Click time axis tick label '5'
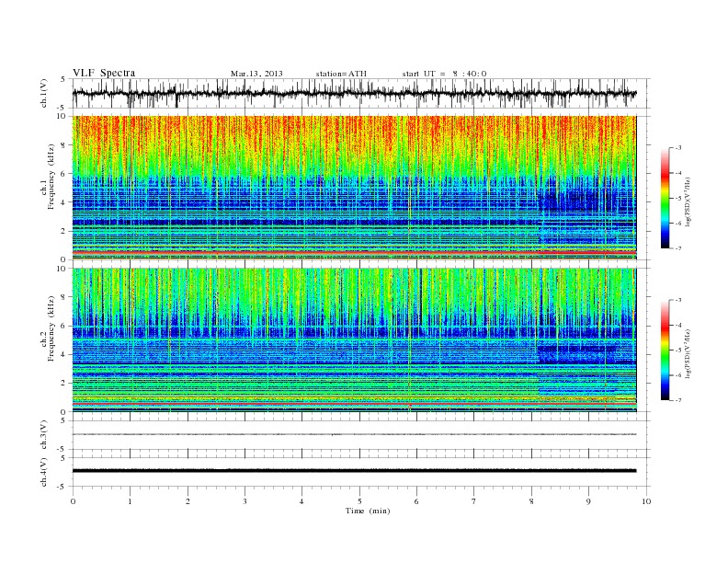This screenshot has width=728, height=563. pyautogui.click(x=359, y=501)
